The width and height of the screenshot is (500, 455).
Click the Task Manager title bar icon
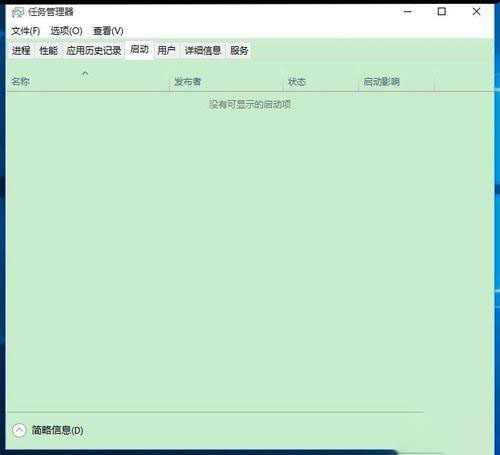tap(18, 13)
